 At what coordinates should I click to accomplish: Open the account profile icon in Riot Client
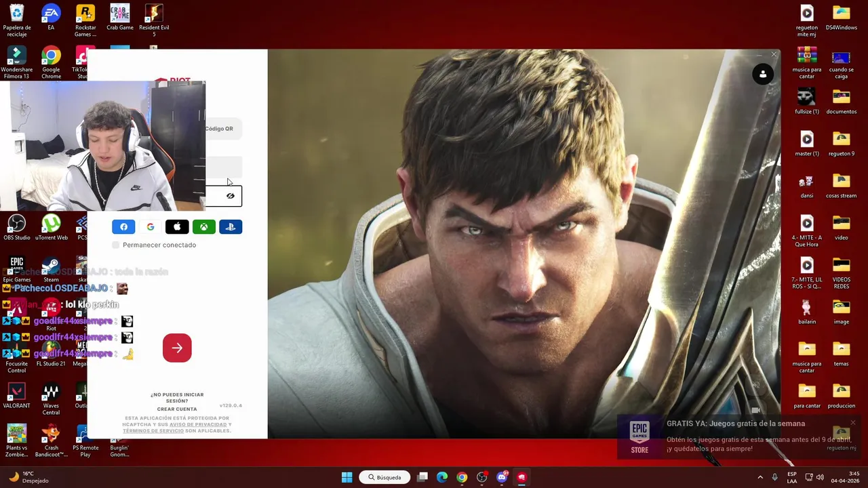tap(763, 75)
